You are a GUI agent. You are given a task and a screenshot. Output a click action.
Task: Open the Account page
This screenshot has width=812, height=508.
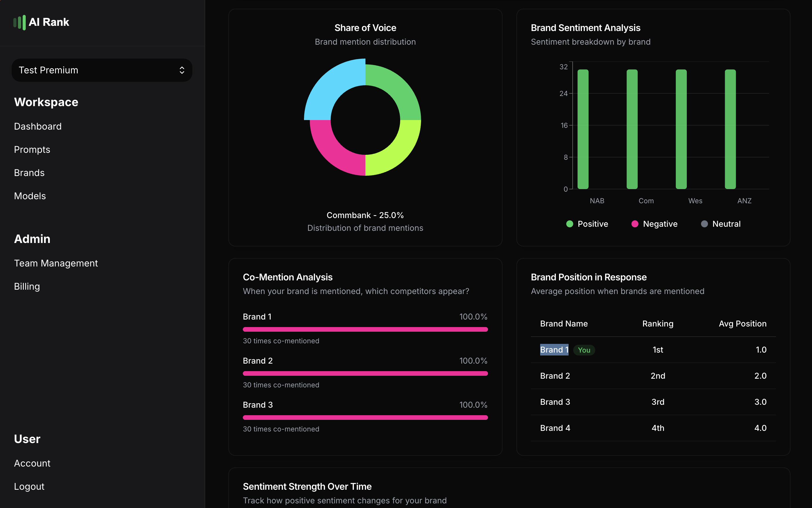[32, 463]
